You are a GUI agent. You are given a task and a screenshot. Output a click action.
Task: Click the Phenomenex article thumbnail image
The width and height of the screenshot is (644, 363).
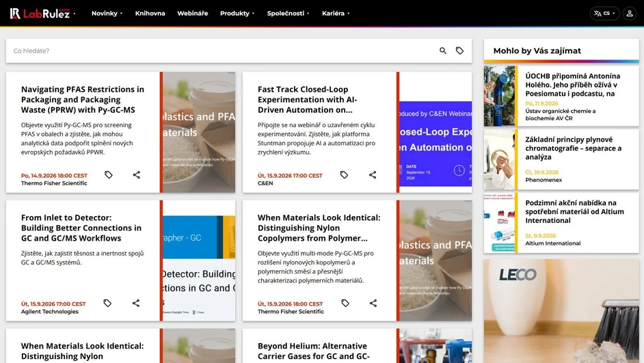pos(499,159)
